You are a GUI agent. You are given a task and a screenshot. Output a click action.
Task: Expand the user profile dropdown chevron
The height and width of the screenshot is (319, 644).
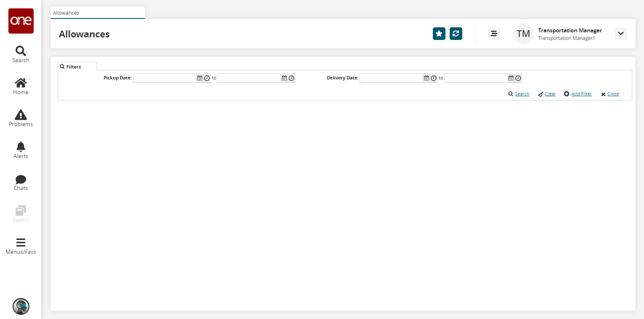tap(621, 34)
